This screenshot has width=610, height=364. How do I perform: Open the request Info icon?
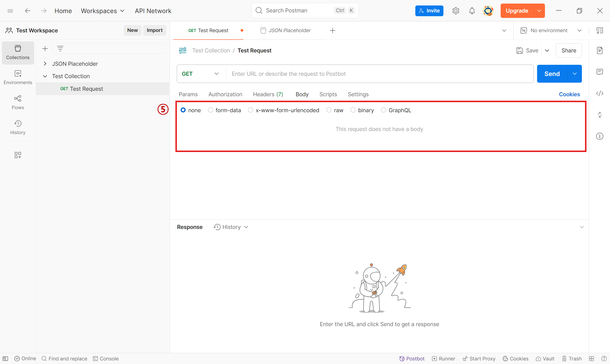point(599,136)
